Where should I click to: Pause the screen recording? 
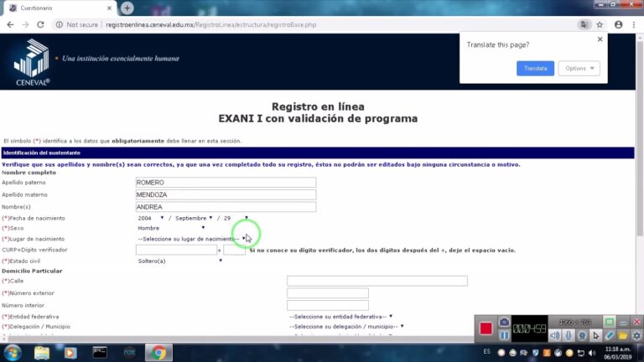(504, 336)
